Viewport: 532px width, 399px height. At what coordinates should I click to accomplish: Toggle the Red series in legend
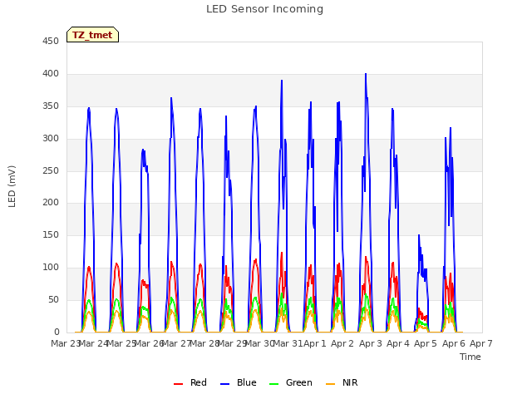point(190,382)
